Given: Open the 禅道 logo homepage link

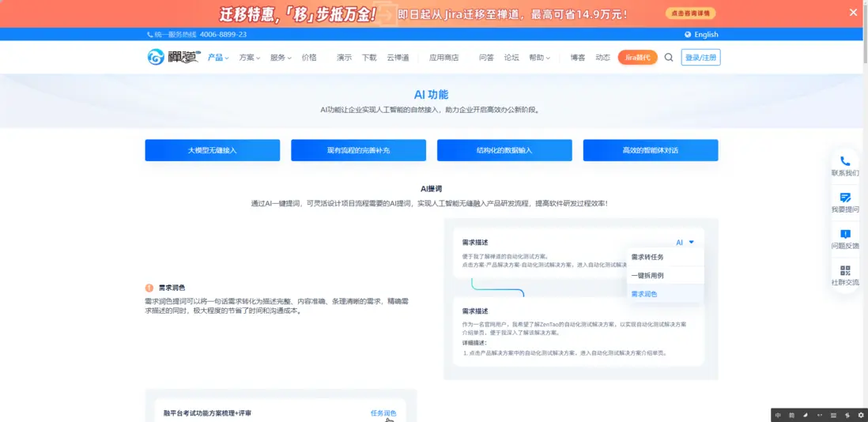Looking at the screenshot, I should pyautogui.click(x=172, y=57).
